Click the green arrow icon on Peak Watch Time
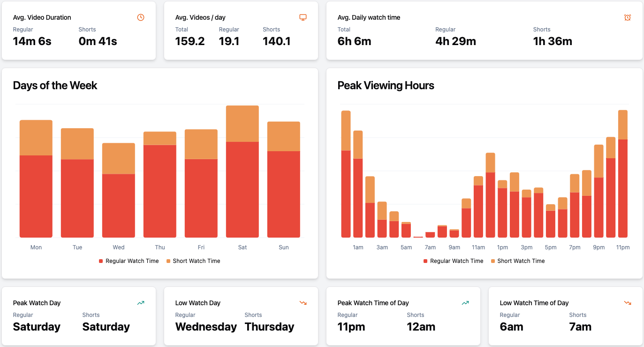The width and height of the screenshot is (644, 347). [465, 303]
